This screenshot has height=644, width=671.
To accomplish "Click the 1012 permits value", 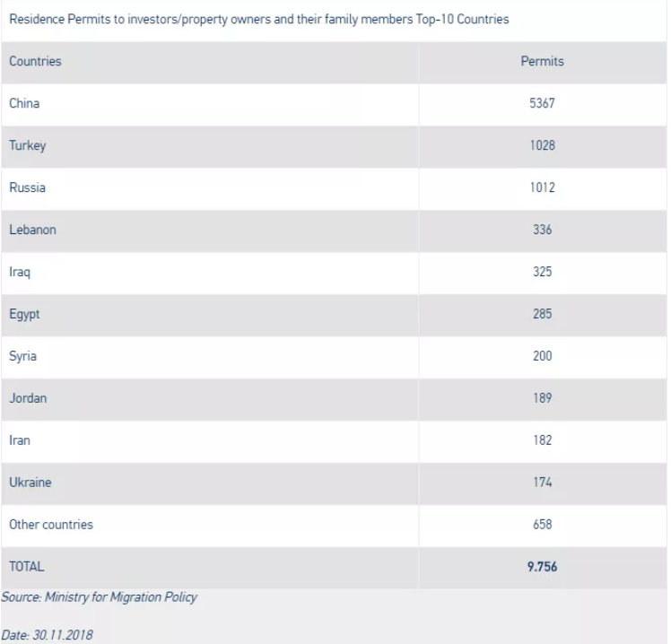I will pyautogui.click(x=542, y=187).
